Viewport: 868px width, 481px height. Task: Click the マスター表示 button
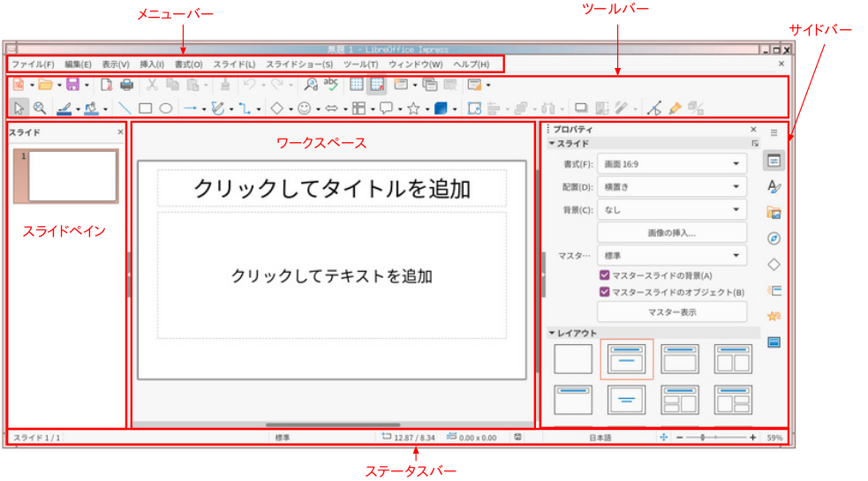pyautogui.click(x=672, y=312)
